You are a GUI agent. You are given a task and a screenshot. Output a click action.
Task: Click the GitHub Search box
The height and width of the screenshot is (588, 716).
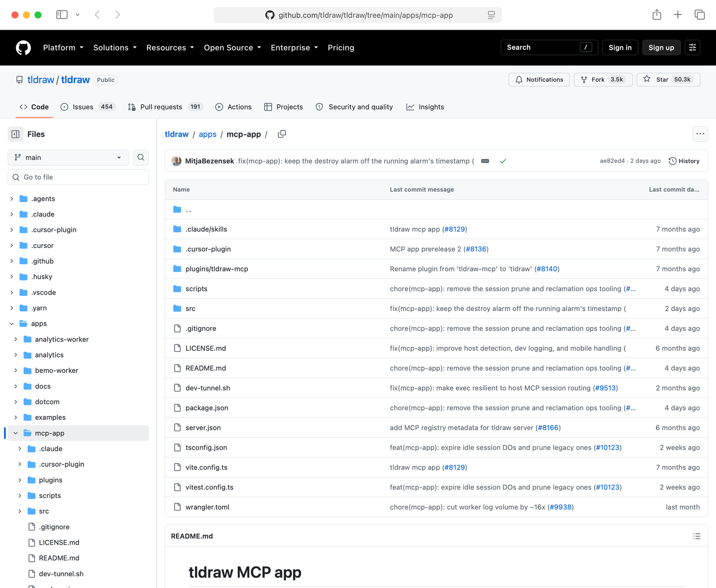[x=549, y=48]
